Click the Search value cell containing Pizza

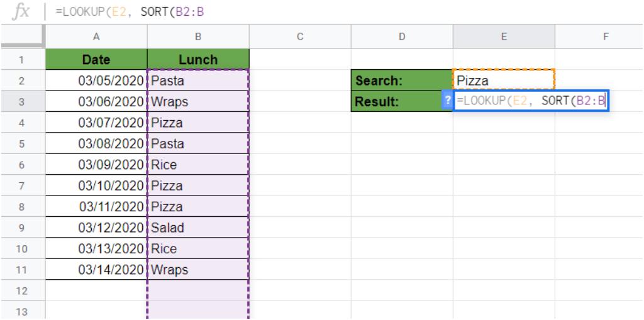[x=504, y=80]
